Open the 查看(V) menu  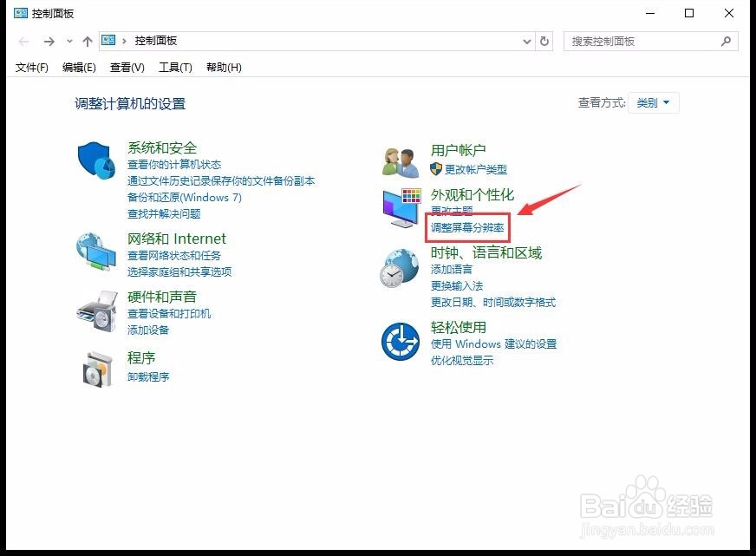coord(126,67)
